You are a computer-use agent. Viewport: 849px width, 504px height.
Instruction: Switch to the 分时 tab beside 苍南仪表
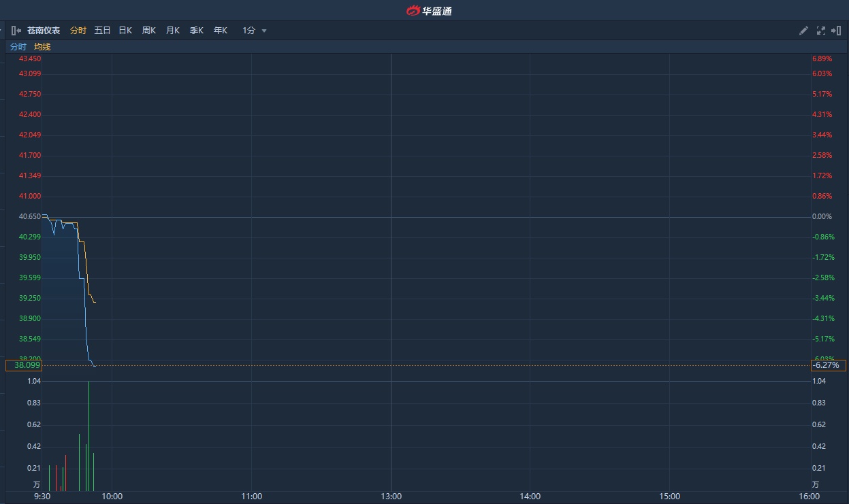tap(78, 31)
